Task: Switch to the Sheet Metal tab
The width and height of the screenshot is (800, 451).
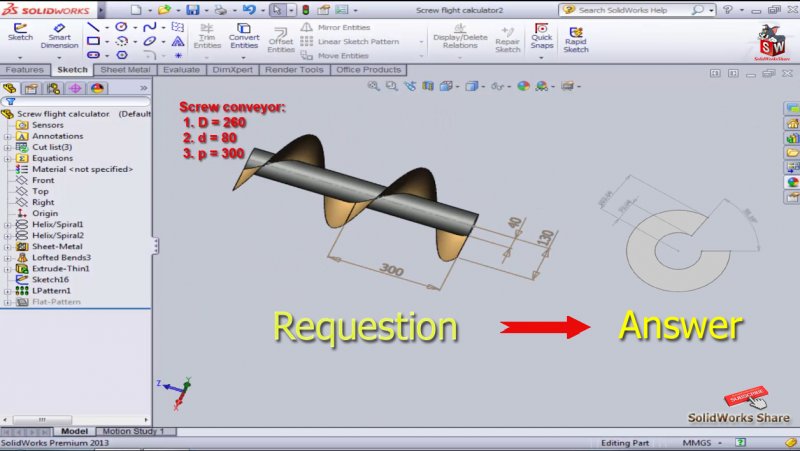Action: (x=126, y=70)
